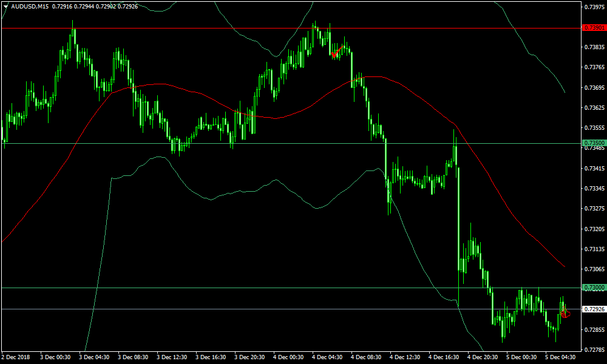The height and width of the screenshot is (364, 607).
Task: Click the 0.73975 price scale label
Action: pos(594,7)
